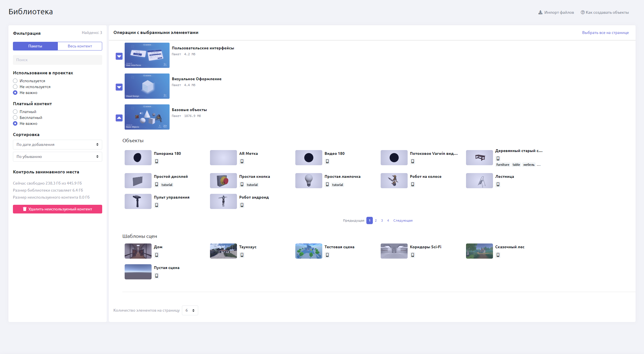This screenshot has width=644, height=354.
Task: Switch to the Весь контент tab
Action: click(x=80, y=46)
